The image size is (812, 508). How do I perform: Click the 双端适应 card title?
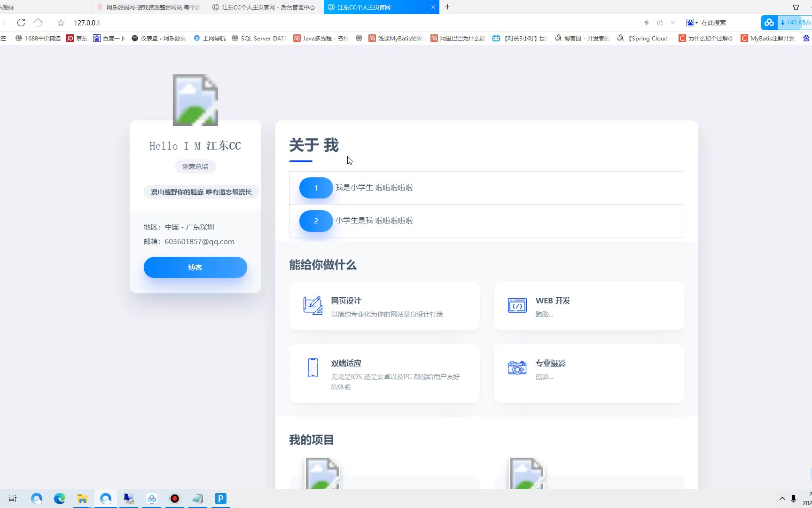coord(346,363)
